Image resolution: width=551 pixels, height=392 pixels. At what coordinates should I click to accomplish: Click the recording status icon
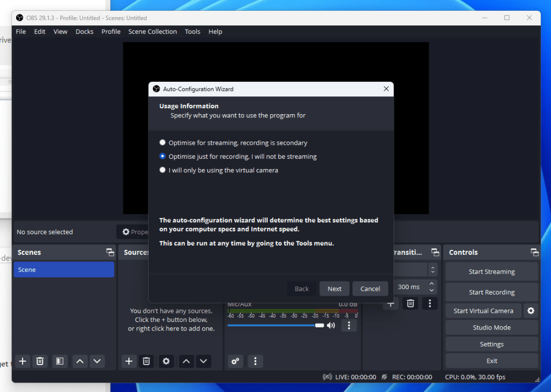385,377
